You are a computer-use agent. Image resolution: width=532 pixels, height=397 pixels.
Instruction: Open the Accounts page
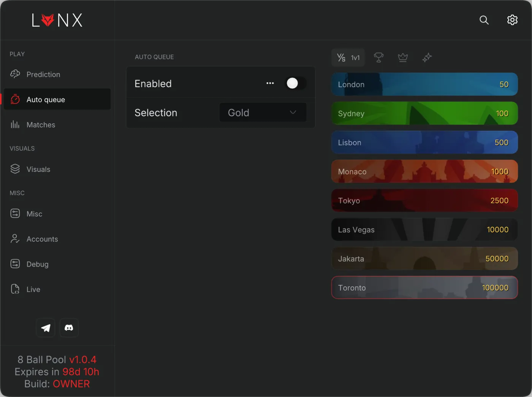click(57, 238)
